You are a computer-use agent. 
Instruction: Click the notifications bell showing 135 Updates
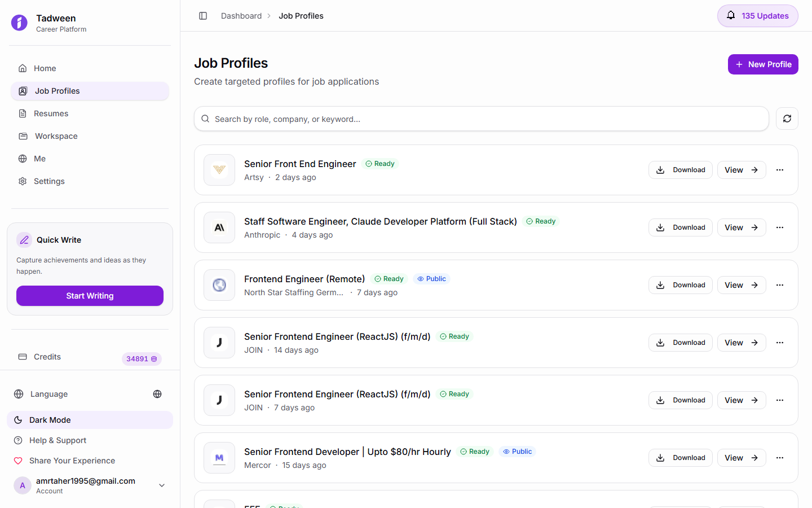pyautogui.click(x=757, y=16)
